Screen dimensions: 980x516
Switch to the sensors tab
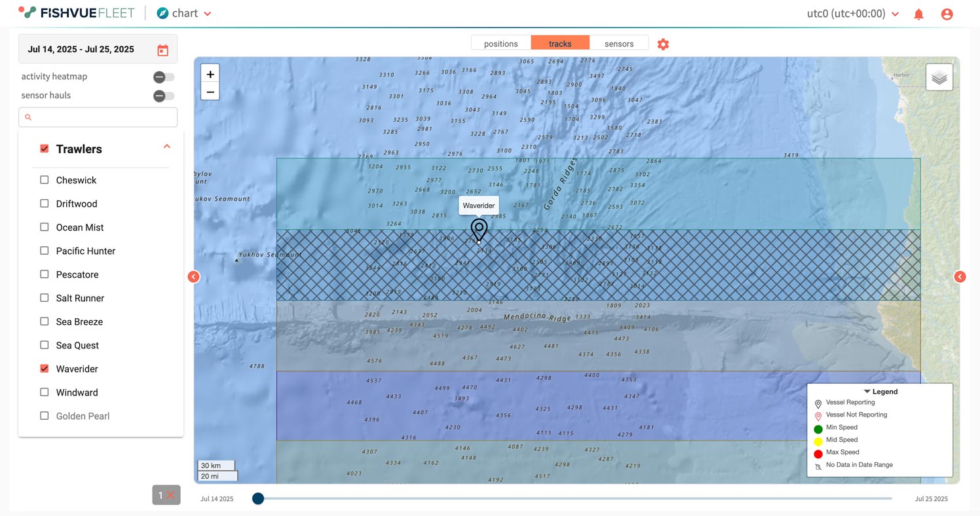pos(618,44)
